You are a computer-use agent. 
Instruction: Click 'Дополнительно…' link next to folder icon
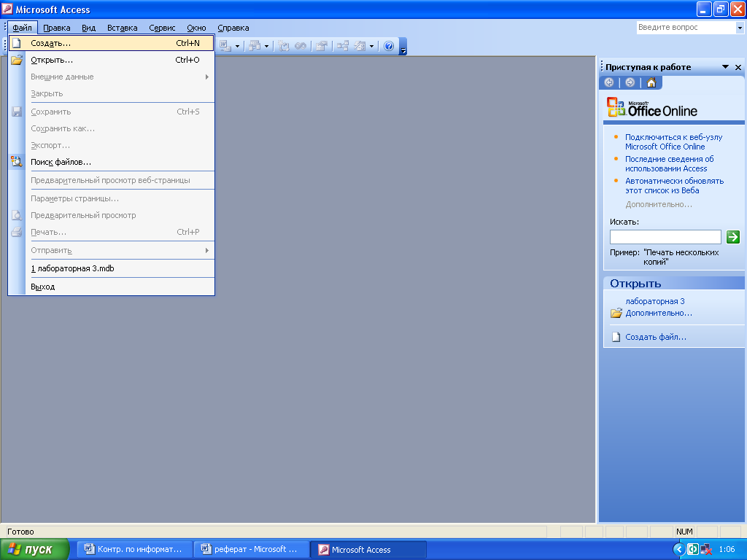[659, 314]
